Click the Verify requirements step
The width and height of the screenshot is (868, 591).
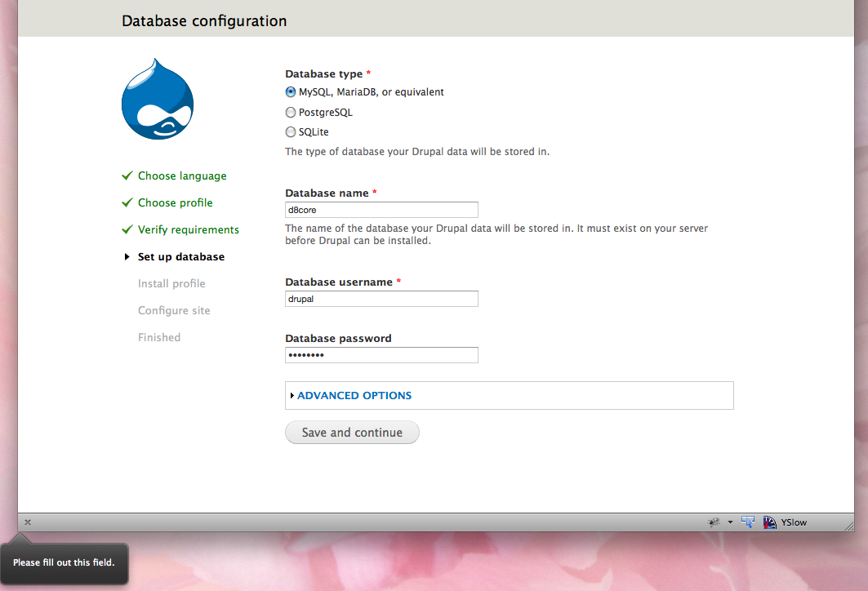point(188,229)
